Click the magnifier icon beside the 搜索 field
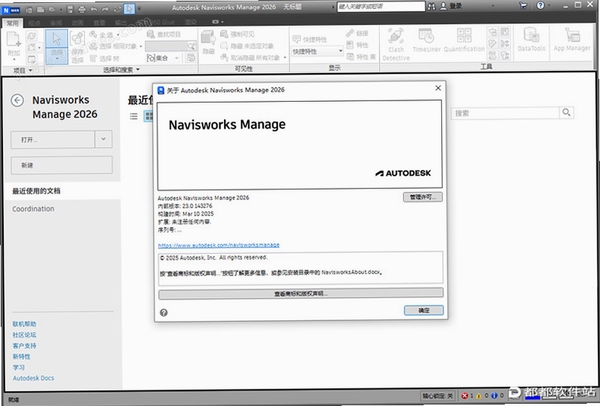The image size is (600, 406). click(566, 113)
